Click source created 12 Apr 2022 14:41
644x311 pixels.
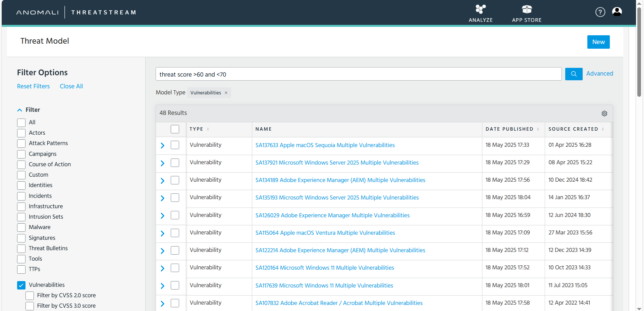[x=569, y=303]
